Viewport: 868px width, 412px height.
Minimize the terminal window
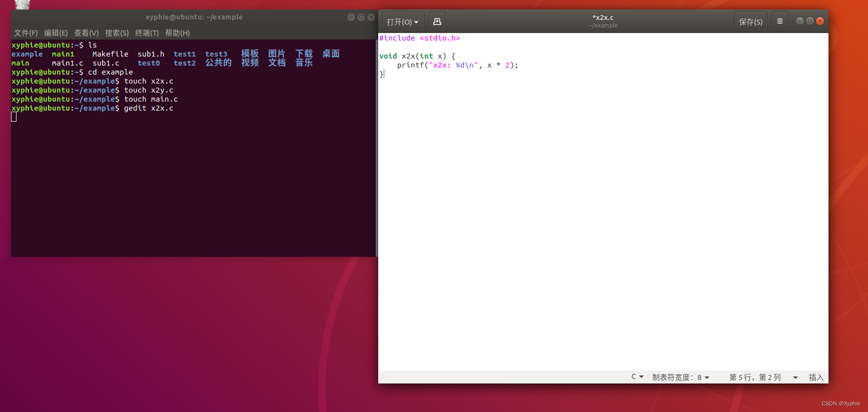point(351,17)
